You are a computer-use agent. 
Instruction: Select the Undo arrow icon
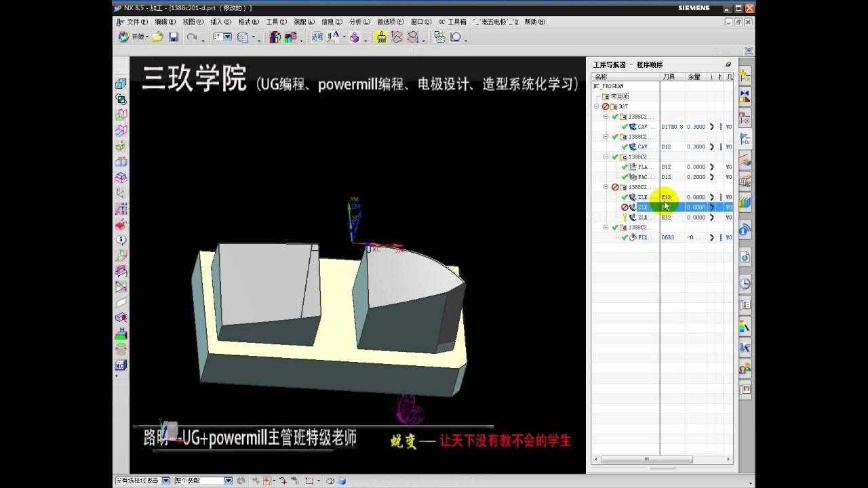[191, 37]
